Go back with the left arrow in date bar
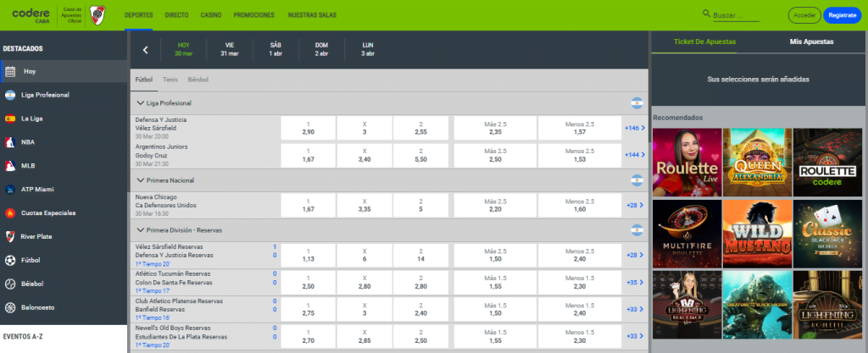The width and height of the screenshot is (868, 353). click(x=146, y=50)
